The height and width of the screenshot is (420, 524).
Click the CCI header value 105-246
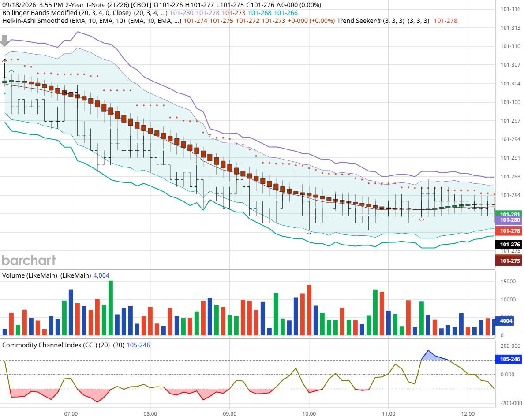(x=138, y=345)
